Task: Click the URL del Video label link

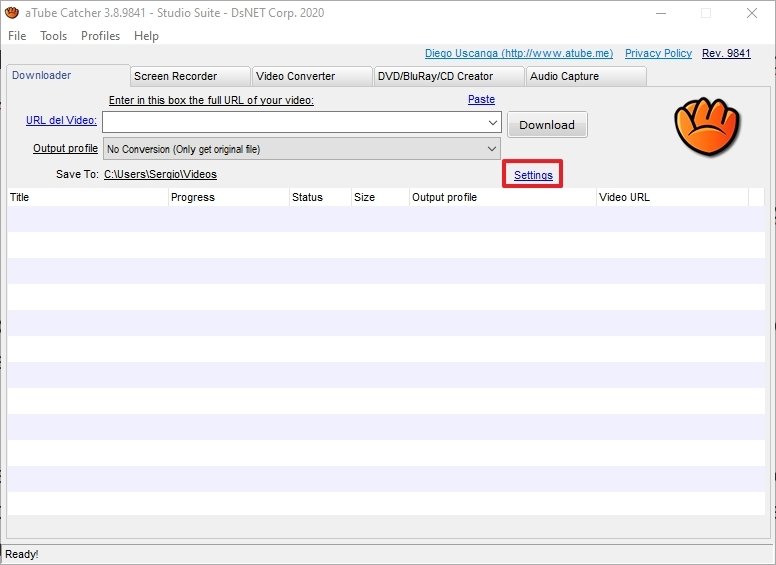Action: click(x=61, y=120)
